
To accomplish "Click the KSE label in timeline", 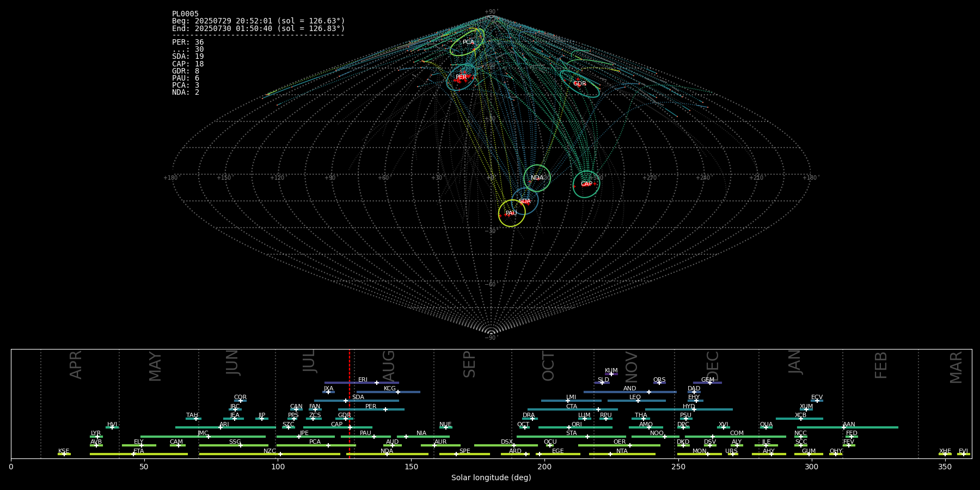I will click(64, 451).
